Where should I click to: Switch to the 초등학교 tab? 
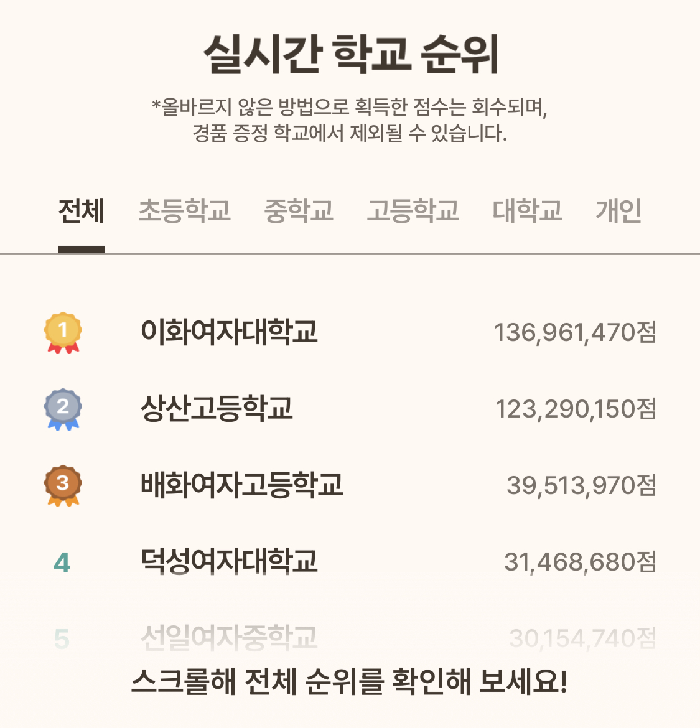[184, 212]
